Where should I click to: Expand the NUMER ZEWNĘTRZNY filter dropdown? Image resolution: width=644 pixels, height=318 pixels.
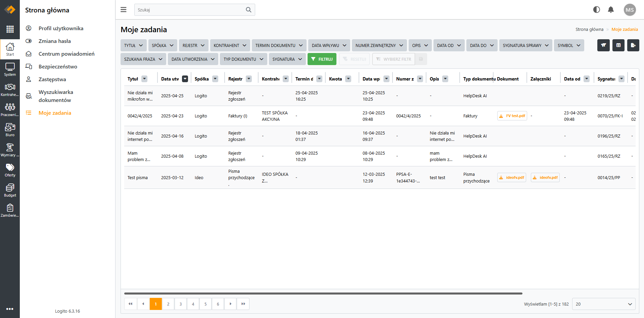379,45
